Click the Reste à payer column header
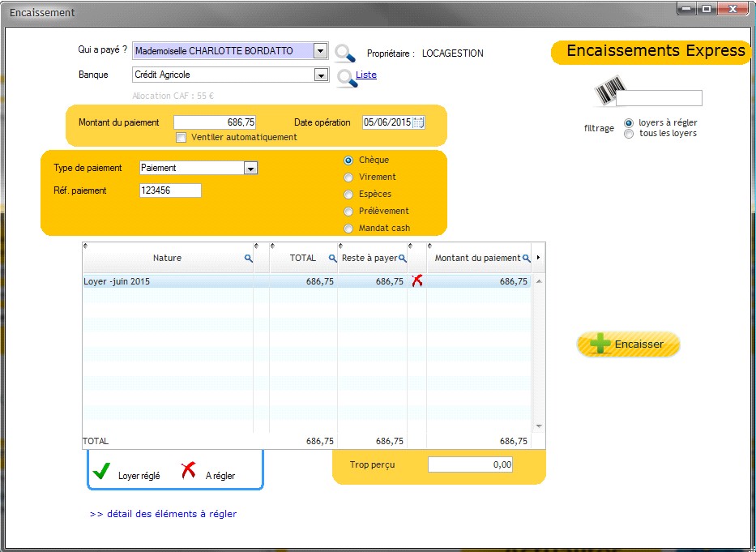Image resolution: width=756 pixels, height=552 pixels. (373, 258)
